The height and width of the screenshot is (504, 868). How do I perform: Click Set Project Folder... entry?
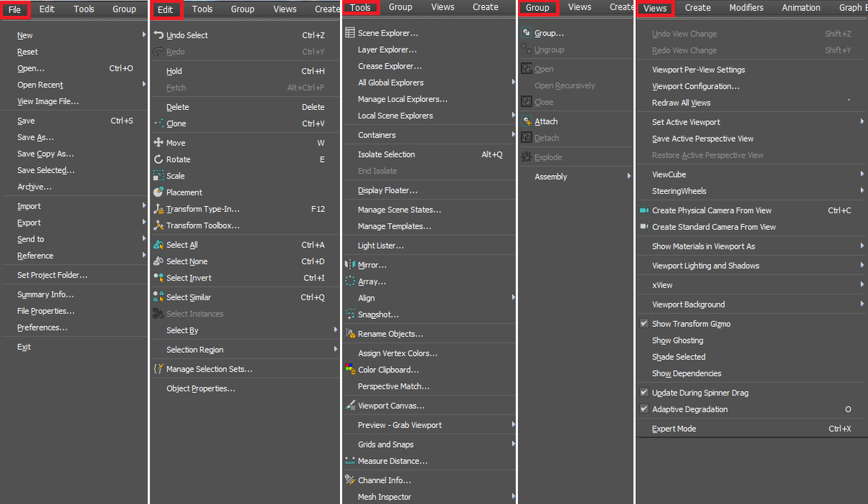[52, 276]
